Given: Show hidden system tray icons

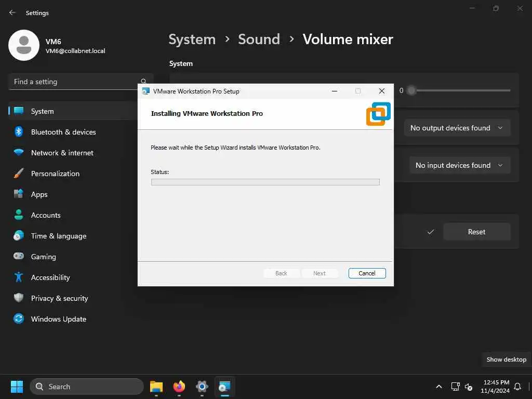Looking at the screenshot, I should point(438,387).
